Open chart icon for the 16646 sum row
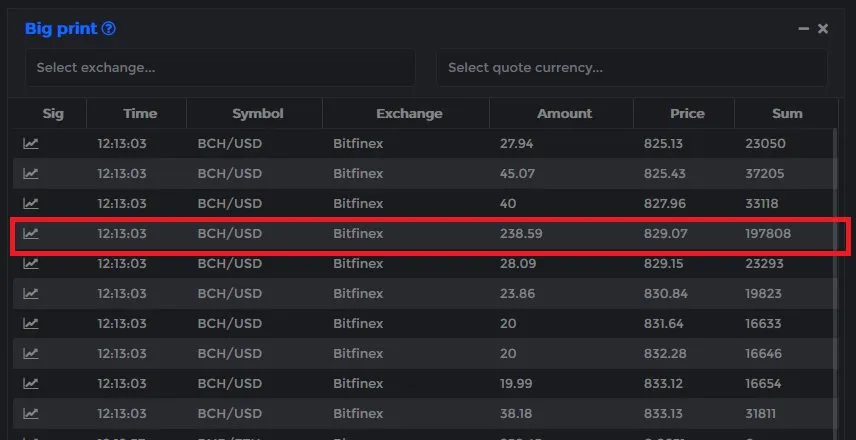Screen dimensions: 856x440 point(31,354)
